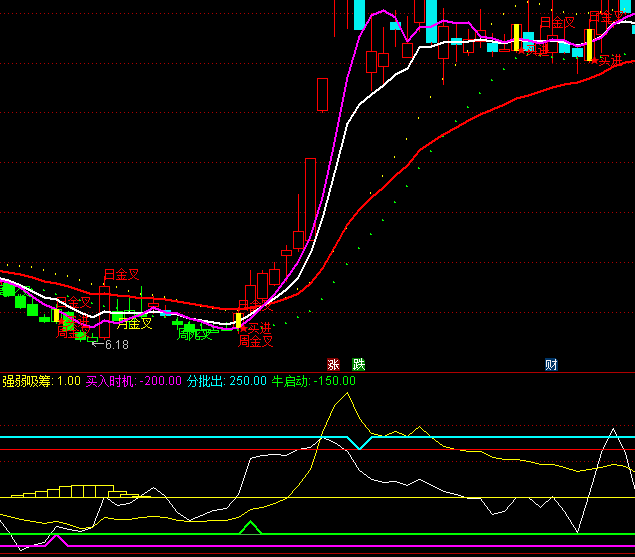Click the yellow highlighted candle near 周金叉
Image resolution: width=635 pixels, height=557 pixels.
(238, 320)
